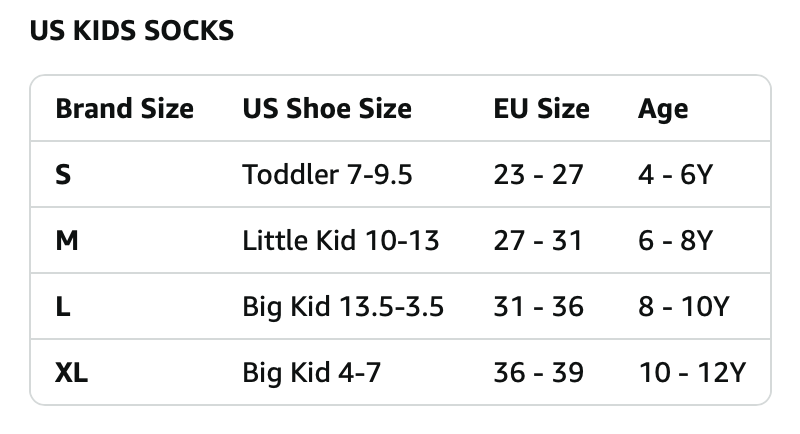
Task: Select the L brand size cell
Action: (62, 306)
